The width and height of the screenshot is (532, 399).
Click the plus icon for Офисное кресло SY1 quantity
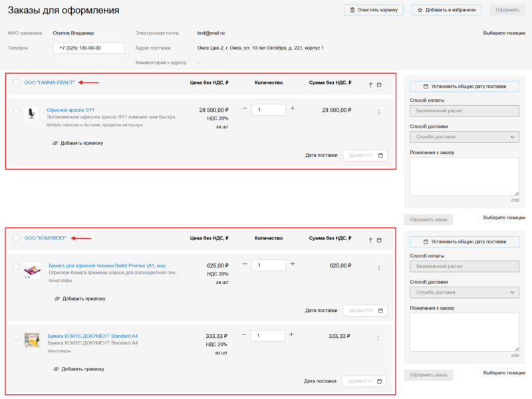293,108
